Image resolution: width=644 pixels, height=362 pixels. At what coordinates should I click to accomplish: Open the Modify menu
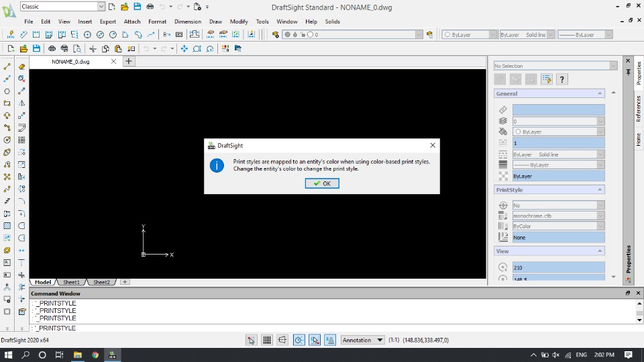[x=239, y=21]
